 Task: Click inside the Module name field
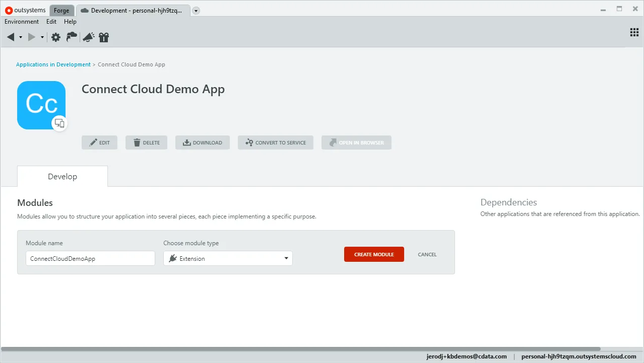pyautogui.click(x=90, y=258)
